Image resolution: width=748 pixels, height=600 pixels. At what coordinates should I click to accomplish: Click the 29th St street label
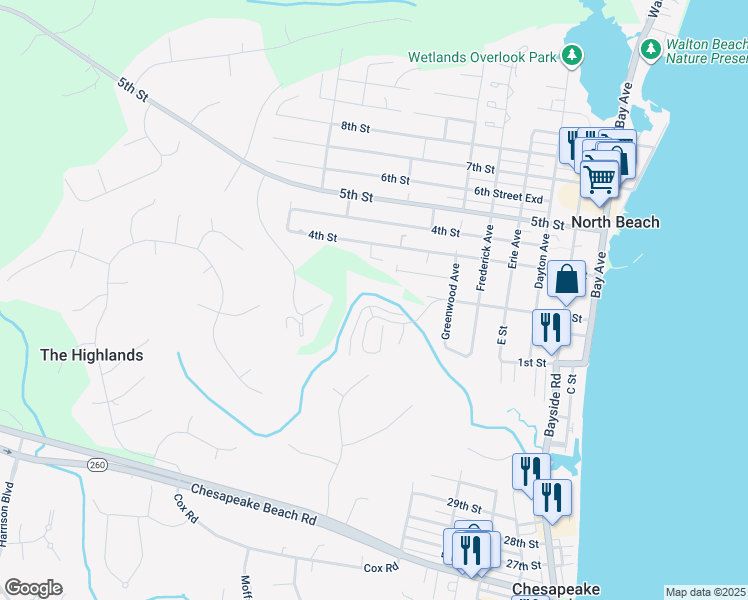465,507
